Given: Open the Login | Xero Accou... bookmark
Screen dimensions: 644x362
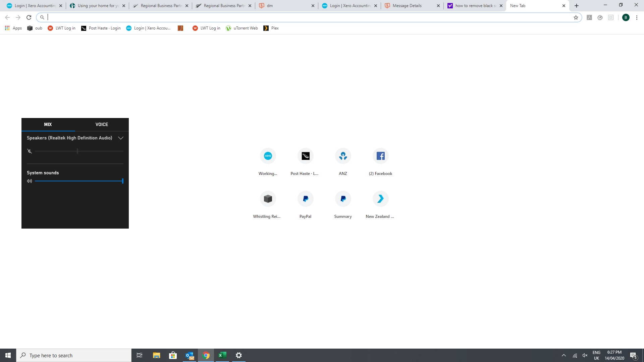Looking at the screenshot, I should click(149, 28).
